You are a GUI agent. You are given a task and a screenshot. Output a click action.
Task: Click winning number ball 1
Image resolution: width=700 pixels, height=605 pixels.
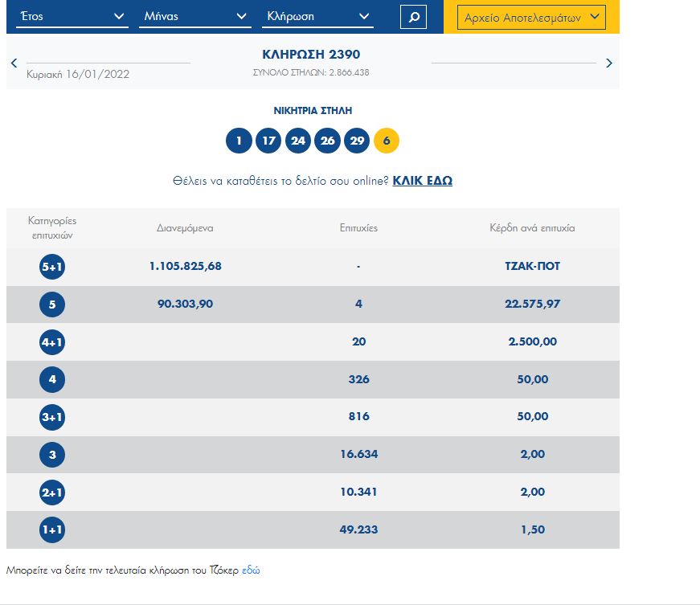239,141
